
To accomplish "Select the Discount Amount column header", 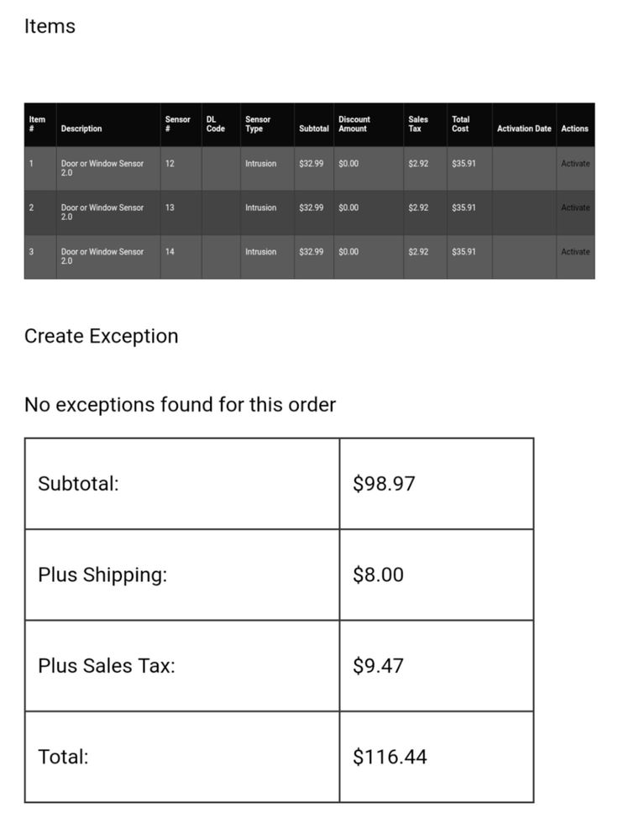I will [x=354, y=123].
